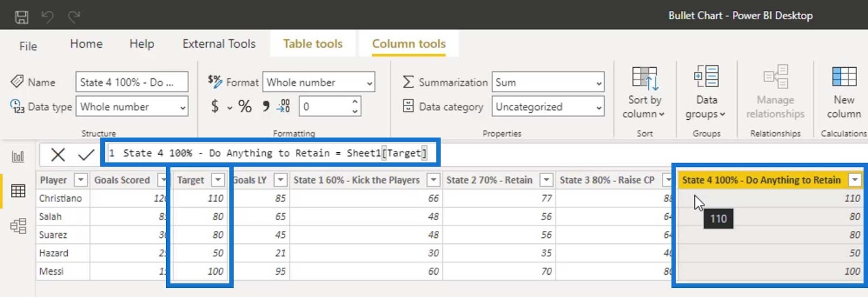
Task: Select the Suarez player cell
Action: [53, 235]
